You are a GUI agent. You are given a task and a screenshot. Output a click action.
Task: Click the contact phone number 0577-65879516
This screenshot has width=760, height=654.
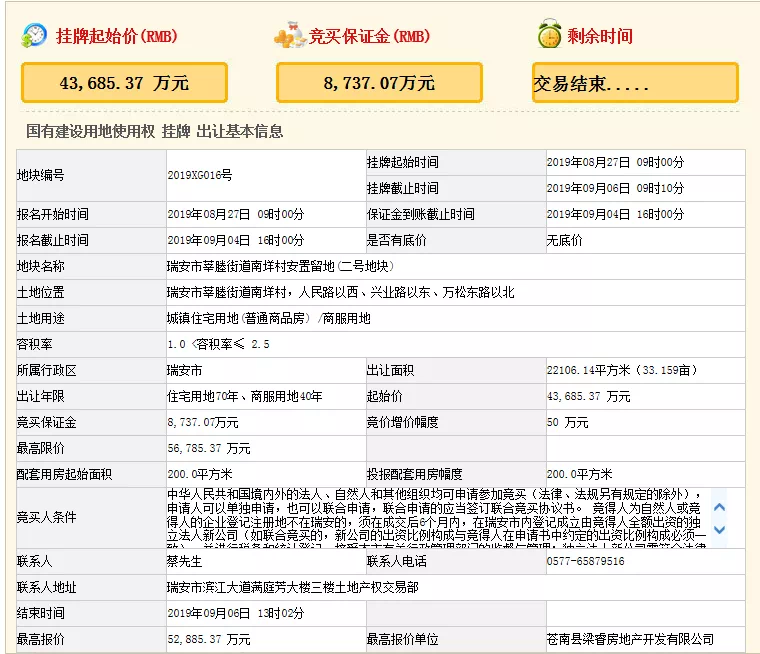pyautogui.click(x=585, y=562)
